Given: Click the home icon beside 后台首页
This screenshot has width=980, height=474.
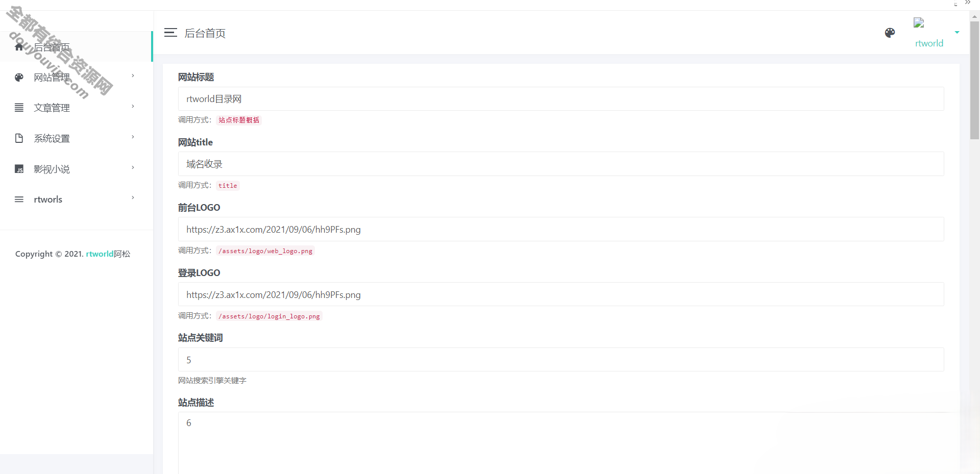Looking at the screenshot, I should [x=19, y=47].
